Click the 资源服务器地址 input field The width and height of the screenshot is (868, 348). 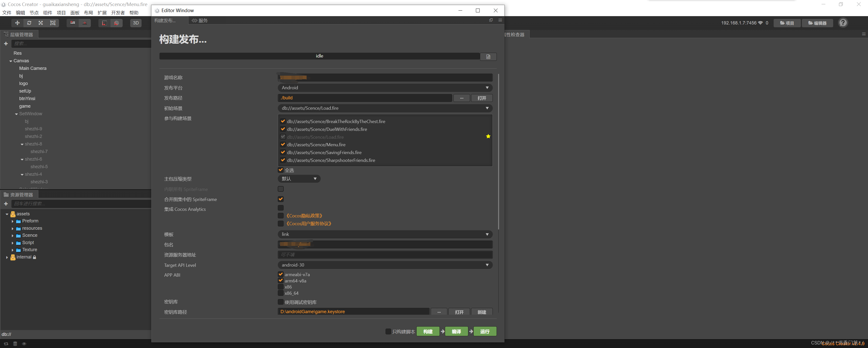[385, 255]
